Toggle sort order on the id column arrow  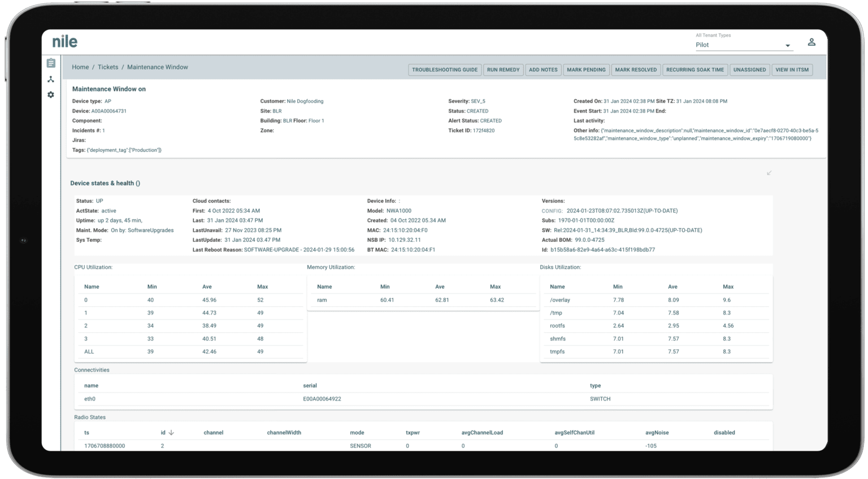tap(171, 432)
